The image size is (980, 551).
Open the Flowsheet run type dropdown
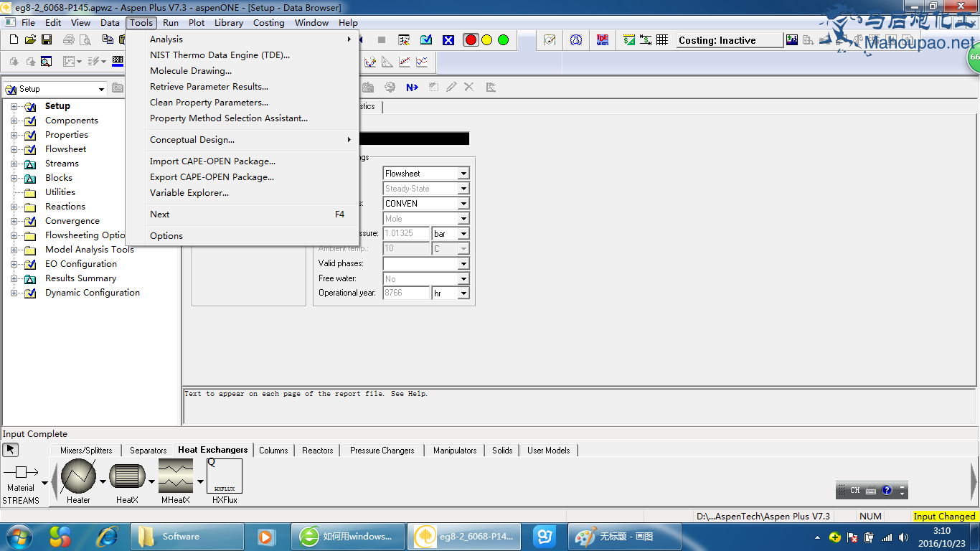pos(463,174)
